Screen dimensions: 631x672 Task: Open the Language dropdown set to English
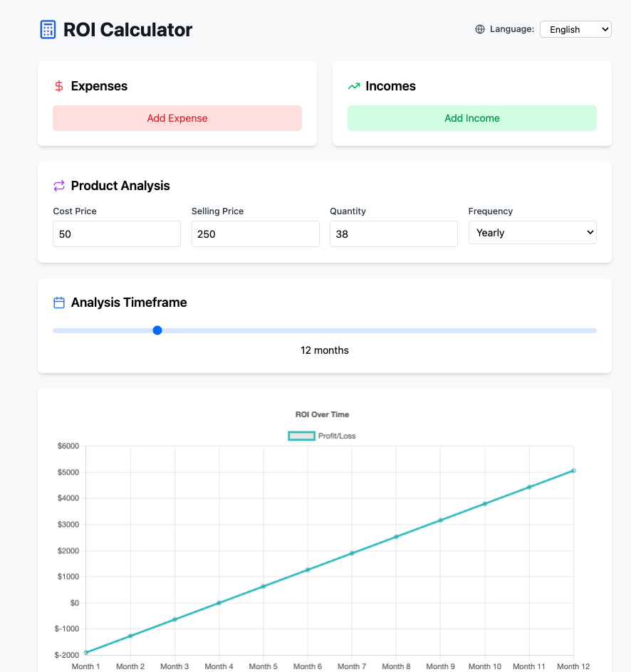pyautogui.click(x=575, y=29)
